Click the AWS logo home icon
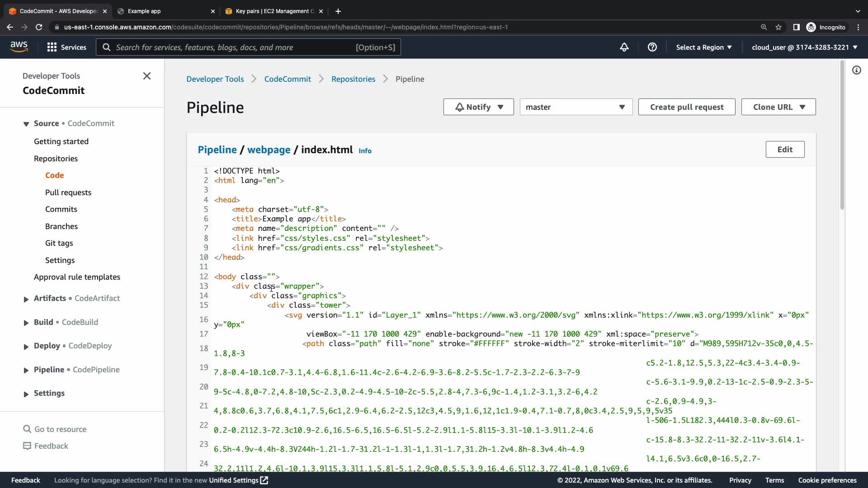 [19, 47]
